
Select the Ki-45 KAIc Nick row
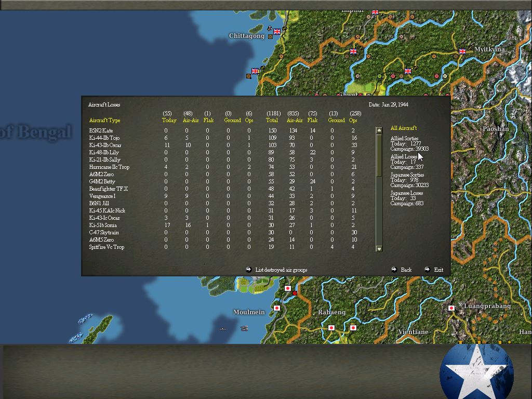click(x=224, y=211)
